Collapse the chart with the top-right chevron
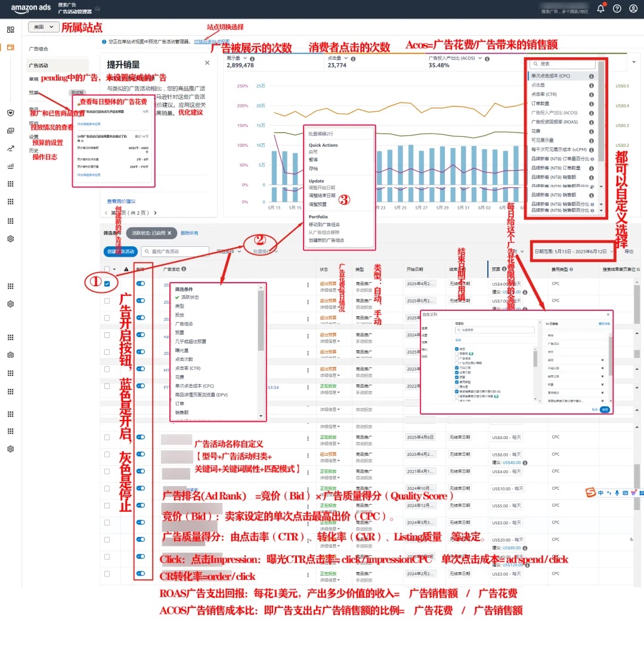This screenshot has width=644, height=655. click(x=633, y=62)
